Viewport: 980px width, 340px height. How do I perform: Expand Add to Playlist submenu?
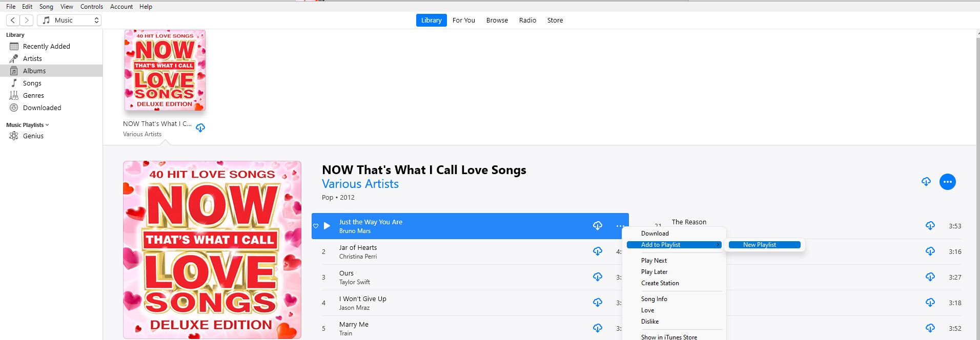pos(674,245)
